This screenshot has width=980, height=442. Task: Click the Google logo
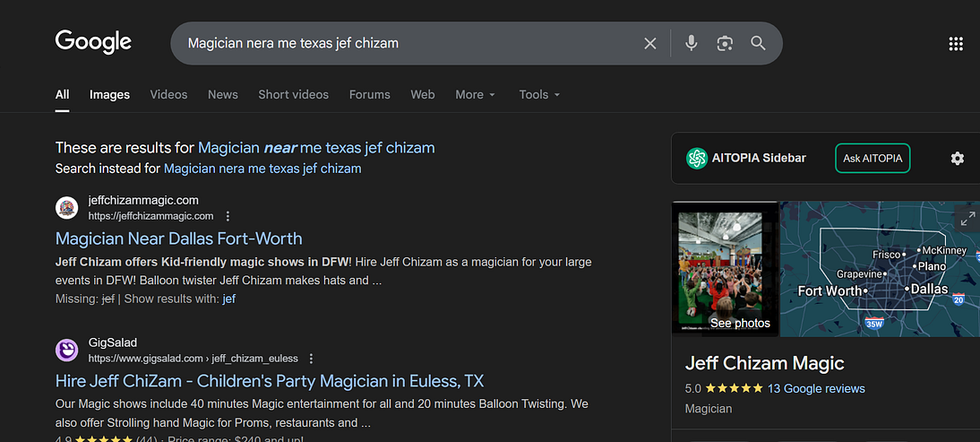click(x=93, y=42)
